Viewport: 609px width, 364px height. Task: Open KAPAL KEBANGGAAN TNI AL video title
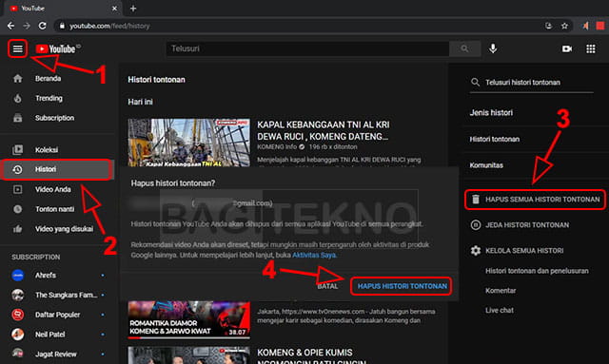tap(324, 131)
